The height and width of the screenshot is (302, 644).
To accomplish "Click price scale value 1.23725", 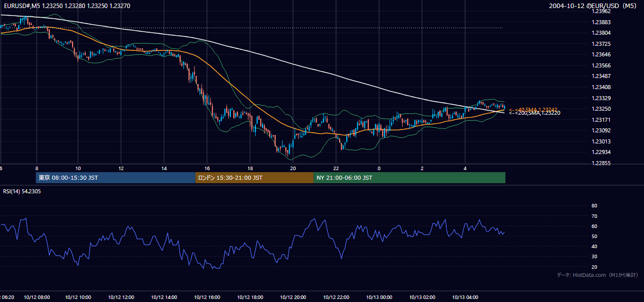I will click(x=601, y=44).
